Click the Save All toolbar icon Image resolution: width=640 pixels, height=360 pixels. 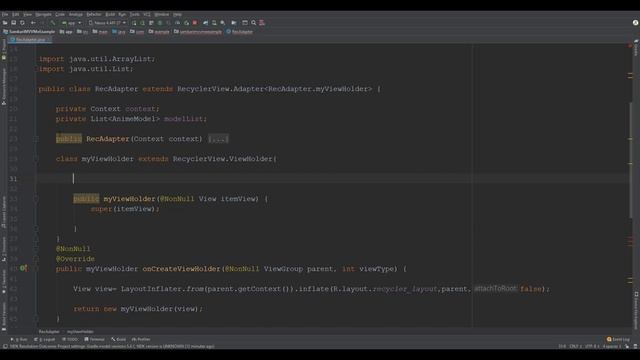(x=13, y=23)
